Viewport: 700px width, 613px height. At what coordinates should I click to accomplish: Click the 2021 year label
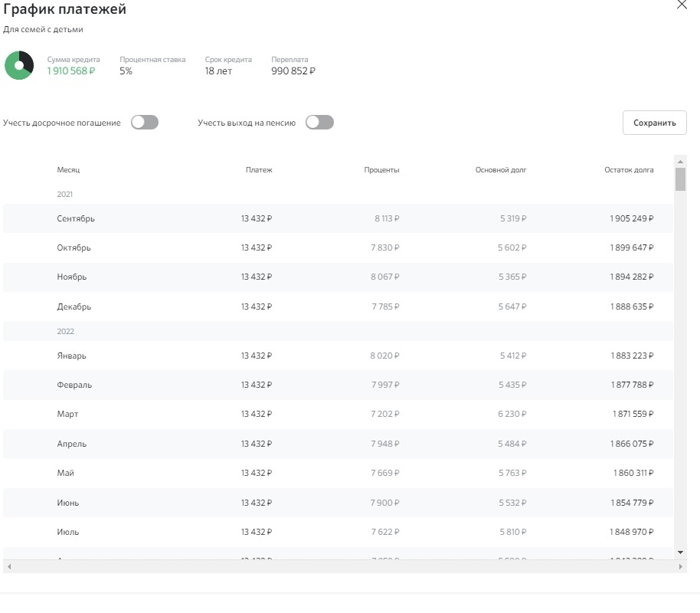[65, 195]
